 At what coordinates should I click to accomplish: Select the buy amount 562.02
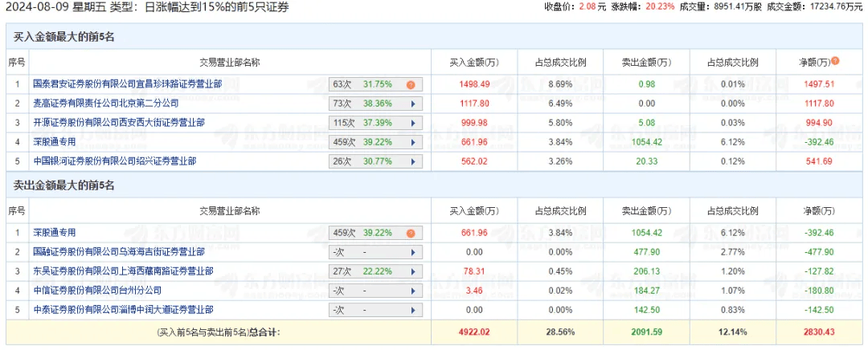tap(476, 161)
